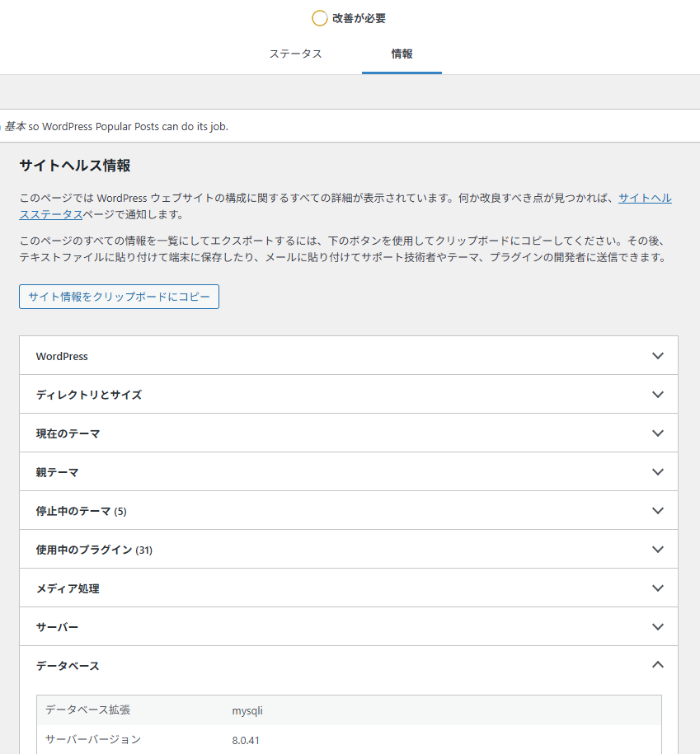
Task: Click the データベース拡張 label
Action: (87, 710)
